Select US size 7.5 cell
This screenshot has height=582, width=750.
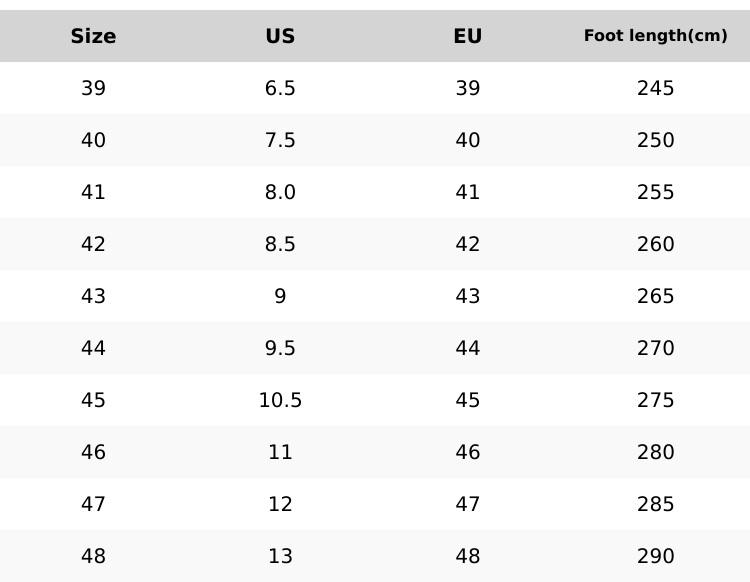click(x=280, y=140)
